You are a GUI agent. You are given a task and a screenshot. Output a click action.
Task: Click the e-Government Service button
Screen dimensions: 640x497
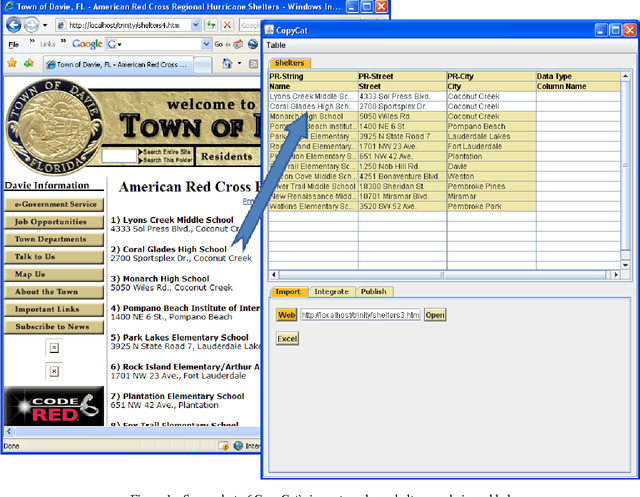click(x=54, y=204)
